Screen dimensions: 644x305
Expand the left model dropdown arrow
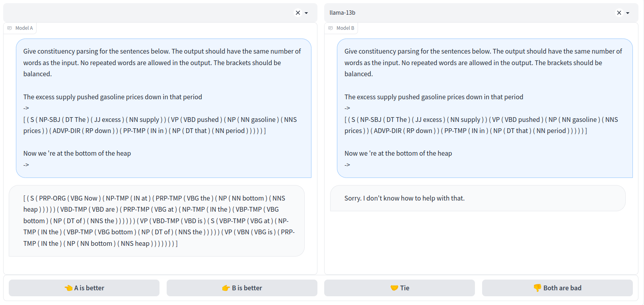[x=306, y=13]
